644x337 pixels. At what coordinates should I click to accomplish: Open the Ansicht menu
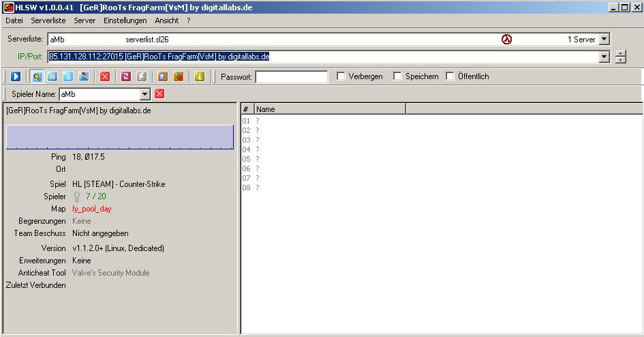tap(166, 20)
